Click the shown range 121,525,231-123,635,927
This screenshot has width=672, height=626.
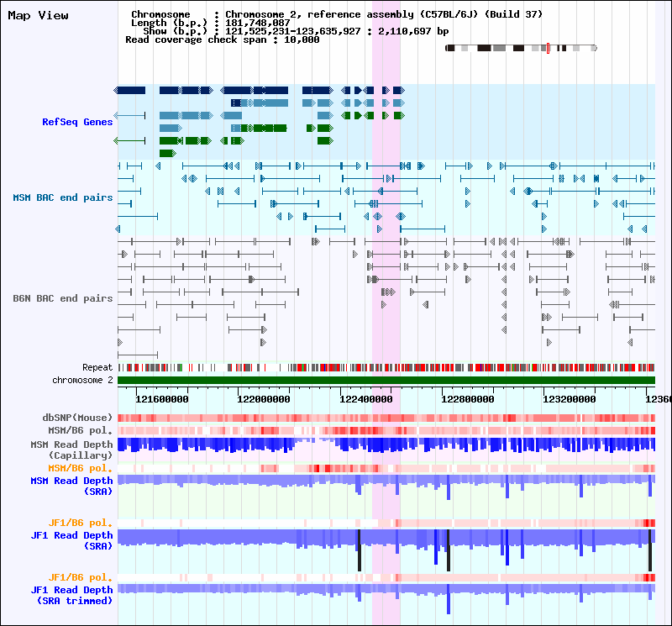(292, 31)
